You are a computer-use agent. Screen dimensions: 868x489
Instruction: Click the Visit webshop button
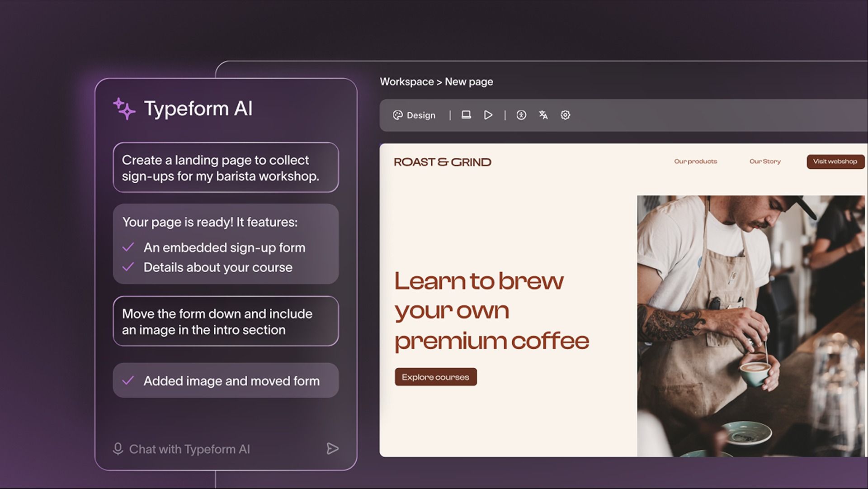coord(835,161)
